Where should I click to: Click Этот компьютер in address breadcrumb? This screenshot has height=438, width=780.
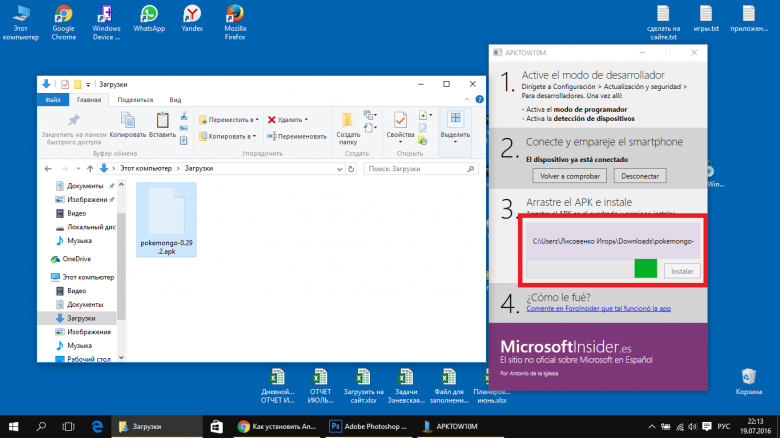point(146,169)
